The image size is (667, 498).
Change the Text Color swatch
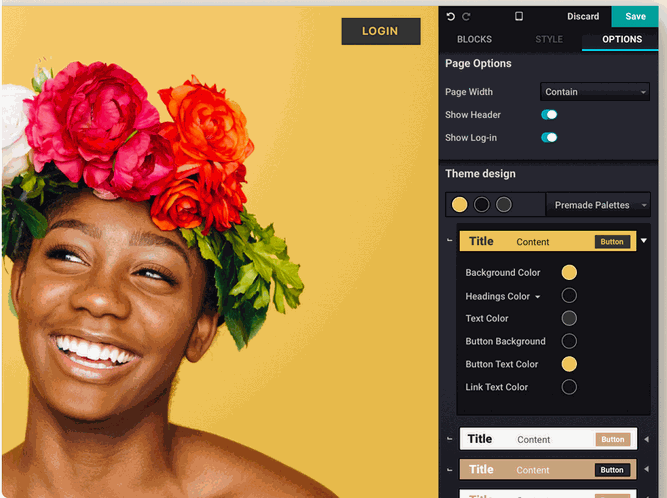click(569, 318)
